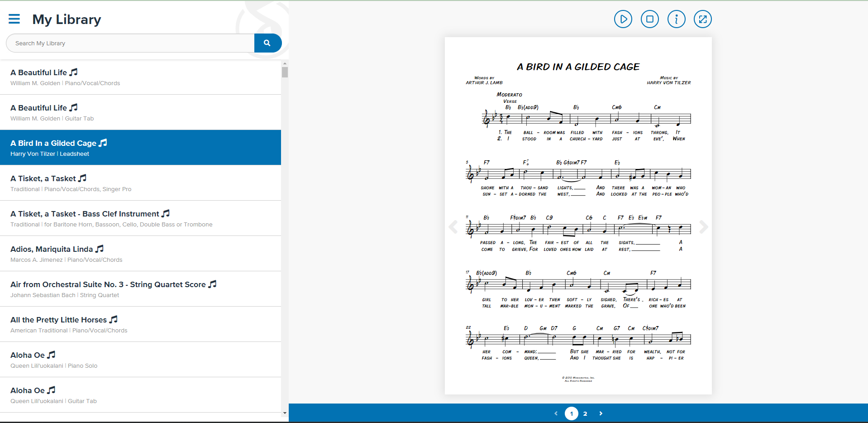Click scrollbar up arrow in library list
Screen dimensions: 868x423
point(285,63)
